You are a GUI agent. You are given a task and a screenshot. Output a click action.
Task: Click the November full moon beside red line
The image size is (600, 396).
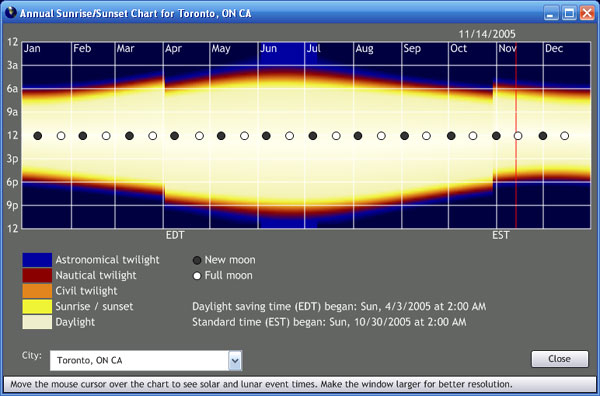pos(518,136)
